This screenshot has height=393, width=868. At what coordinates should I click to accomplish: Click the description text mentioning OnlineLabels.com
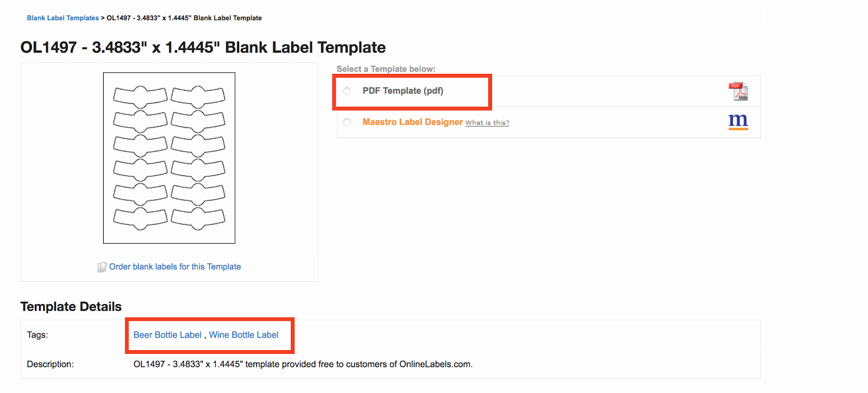pyautogui.click(x=303, y=364)
